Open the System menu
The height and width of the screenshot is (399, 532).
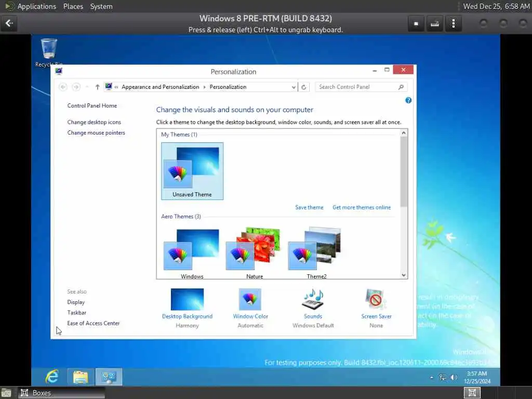pos(101,6)
